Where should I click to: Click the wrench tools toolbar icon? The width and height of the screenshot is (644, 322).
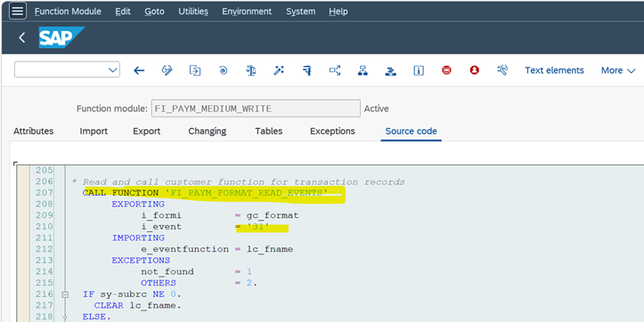pos(502,70)
